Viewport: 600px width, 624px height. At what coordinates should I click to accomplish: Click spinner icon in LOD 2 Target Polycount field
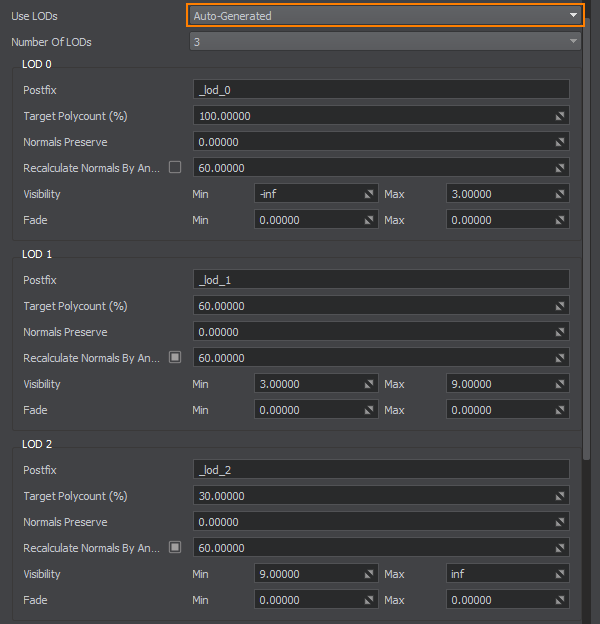tap(561, 496)
